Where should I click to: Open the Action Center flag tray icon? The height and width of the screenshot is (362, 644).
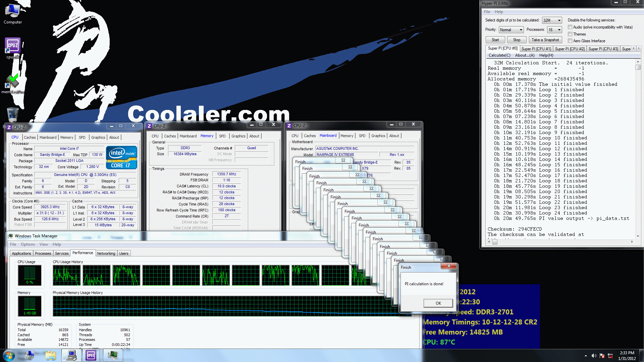click(602, 356)
